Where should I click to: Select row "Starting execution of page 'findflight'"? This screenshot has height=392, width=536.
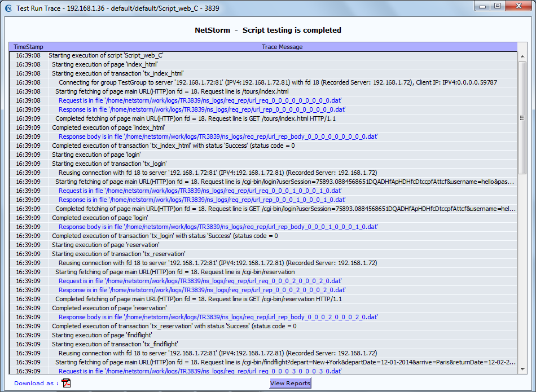point(263,335)
